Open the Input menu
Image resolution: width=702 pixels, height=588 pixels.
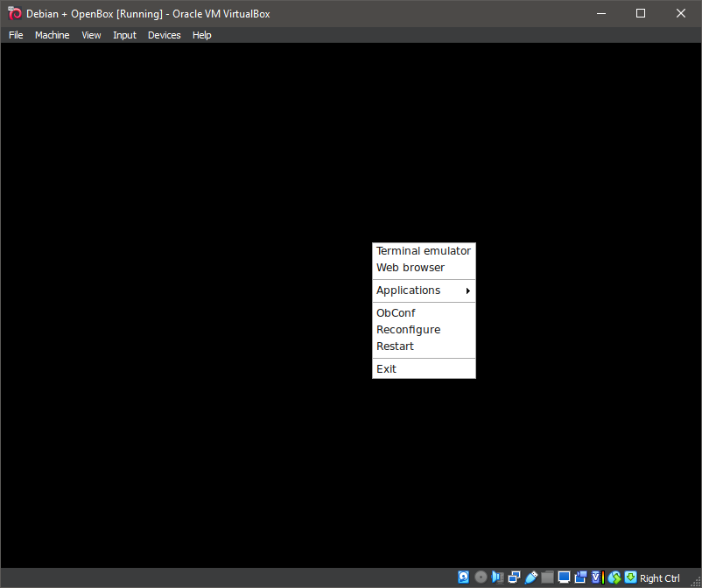tap(124, 35)
